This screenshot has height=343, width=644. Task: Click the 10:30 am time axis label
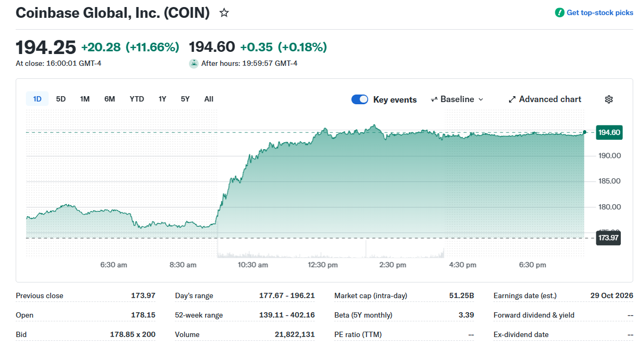(253, 265)
